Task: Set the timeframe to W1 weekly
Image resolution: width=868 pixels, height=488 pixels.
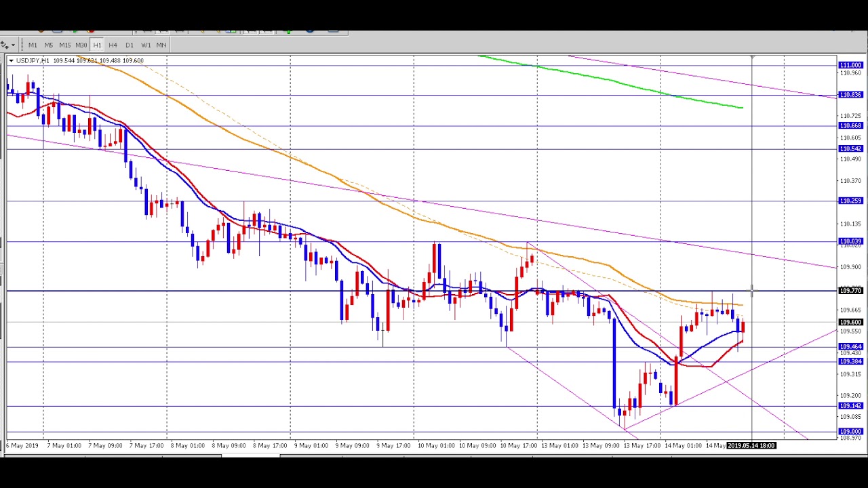Action: (146, 45)
